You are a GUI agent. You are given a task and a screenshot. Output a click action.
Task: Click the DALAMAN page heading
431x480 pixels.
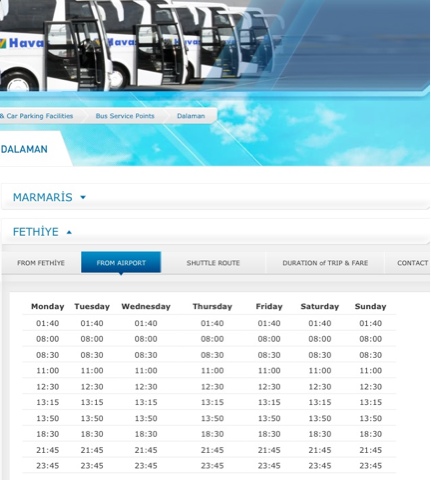click(x=24, y=149)
